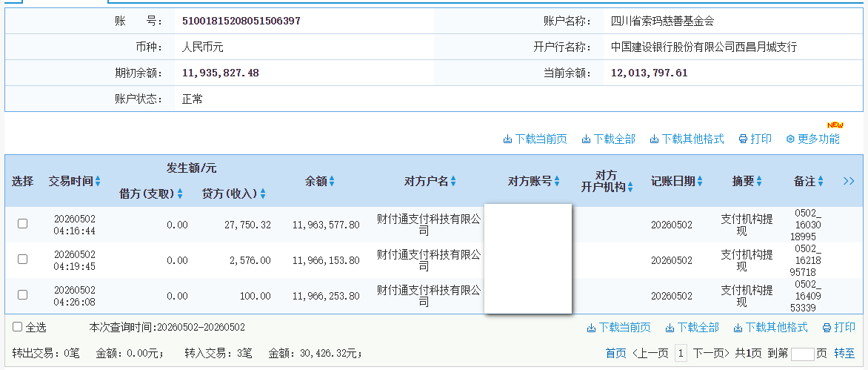The image size is (868, 370).
Task: Click the download icon beside top 下载全部
Action: click(x=587, y=139)
